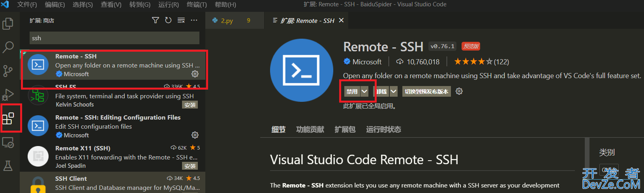Image resolution: width=644 pixels, height=193 pixels.
Task: Open extensions panel more actions menu
Action: [x=194, y=20]
